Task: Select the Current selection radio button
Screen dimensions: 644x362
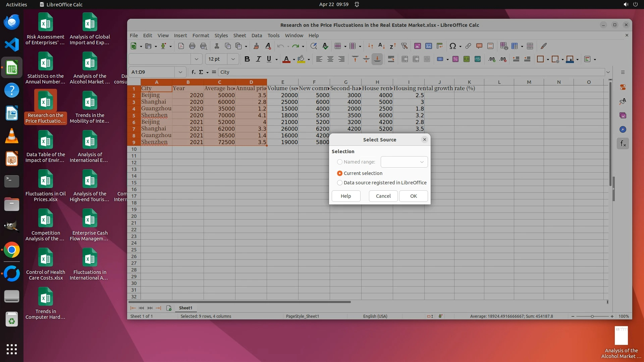Action: [340, 173]
